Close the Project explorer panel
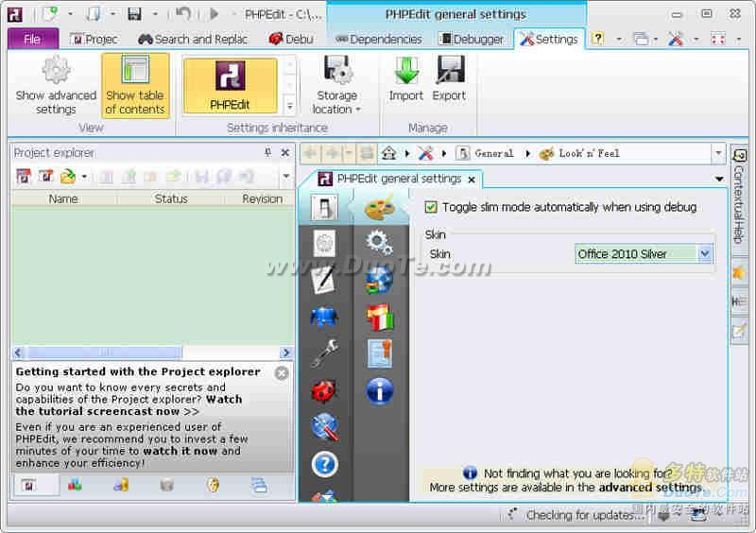Image resolution: width=756 pixels, height=533 pixels. [x=285, y=153]
